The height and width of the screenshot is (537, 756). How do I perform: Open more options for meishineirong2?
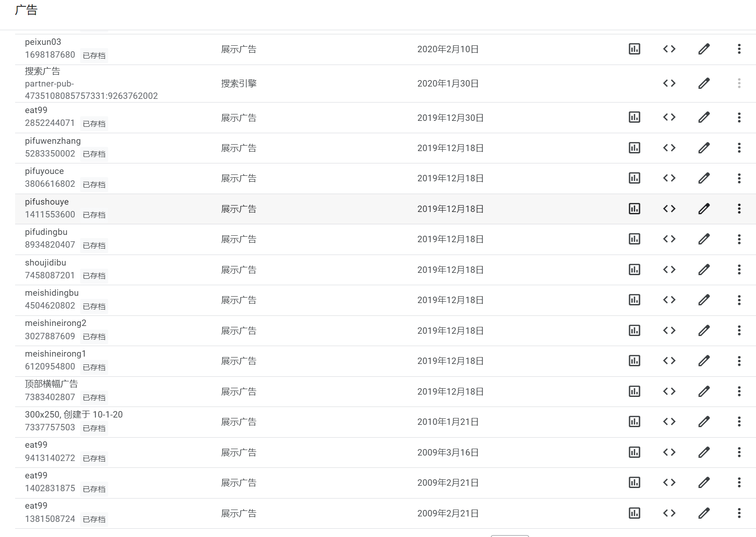click(739, 331)
